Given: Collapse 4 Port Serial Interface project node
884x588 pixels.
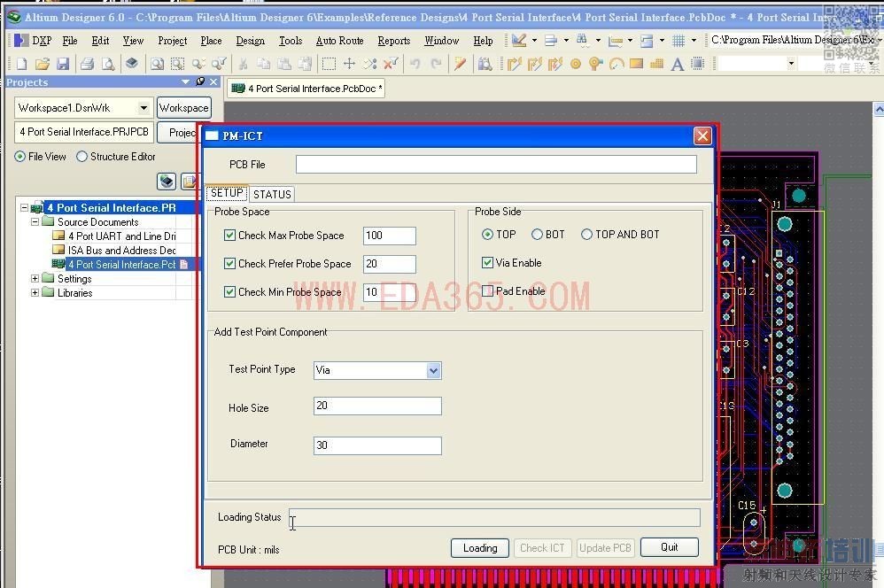Looking at the screenshot, I should click(x=24, y=207).
